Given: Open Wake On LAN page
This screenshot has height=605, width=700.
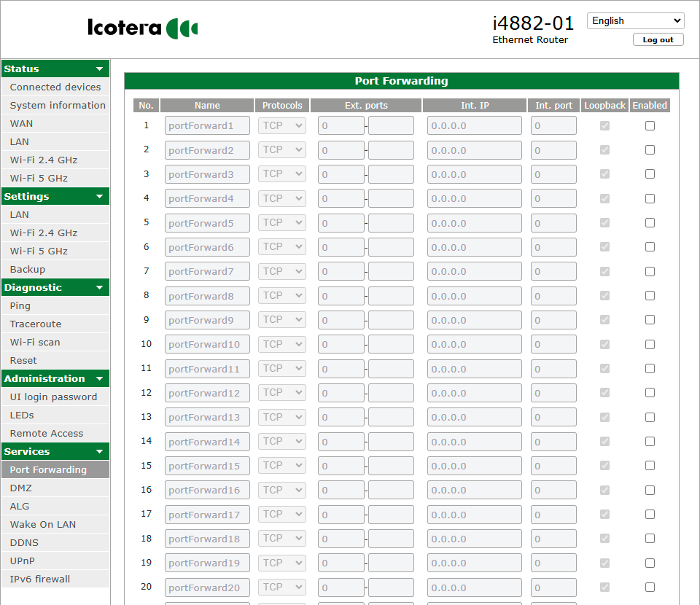Looking at the screenshot, I should pyautogui.click(x=43, y=525).
